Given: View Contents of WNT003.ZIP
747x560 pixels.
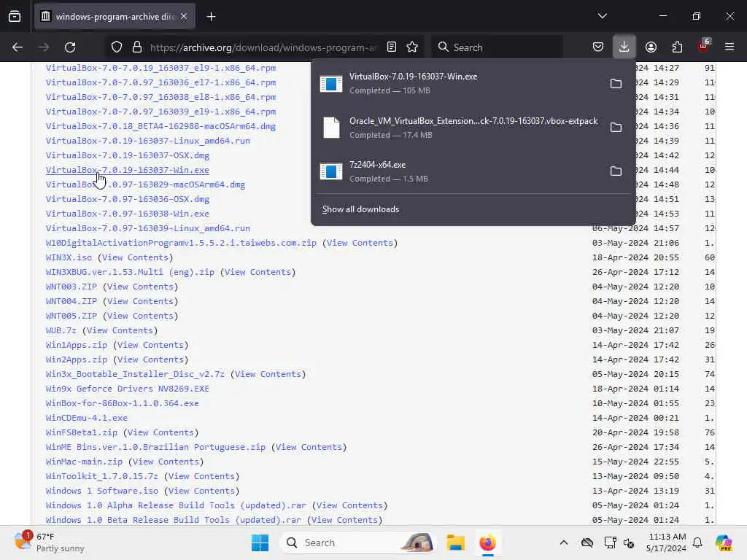Looking at the screenshot, I should [x=140, y=287].
